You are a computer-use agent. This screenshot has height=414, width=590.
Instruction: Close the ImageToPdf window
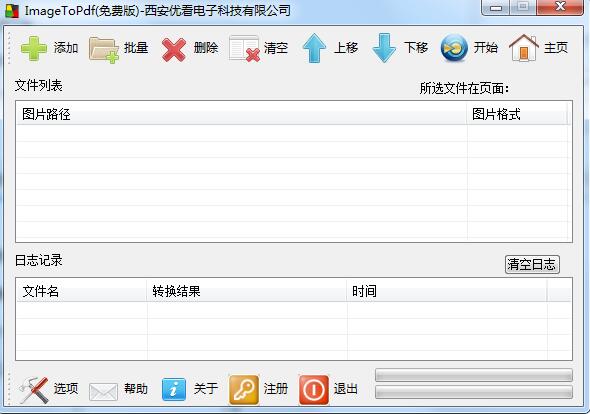(560, 7)
